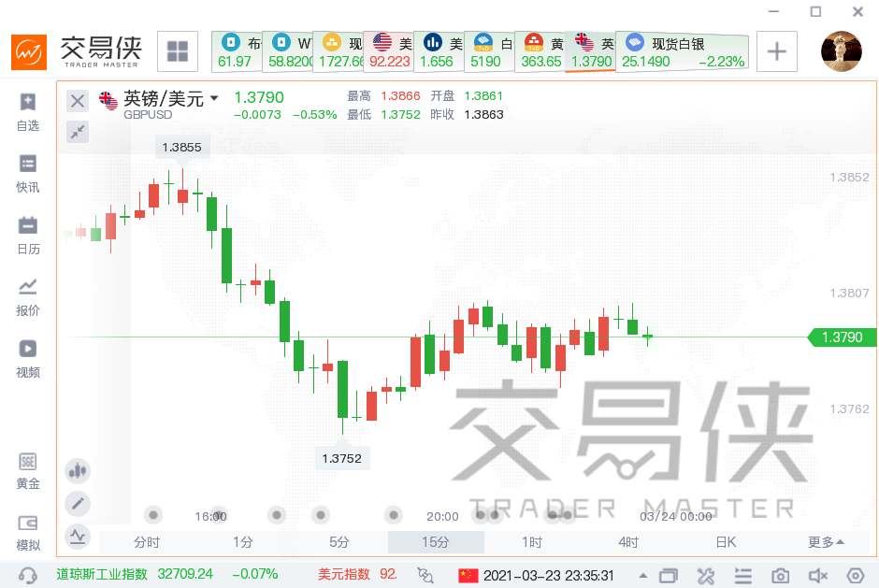Take a screenshot with the camera icon

(x=780, y=576)
